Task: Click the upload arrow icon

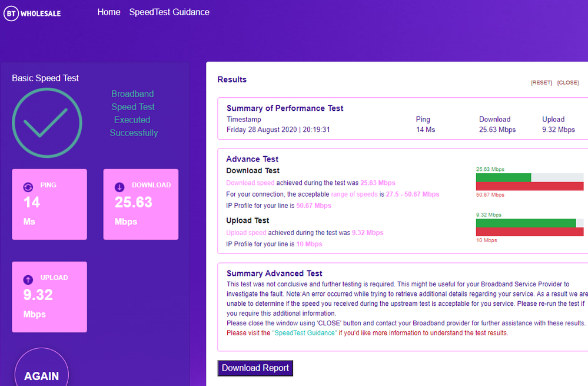Action: tap(28, 280)
